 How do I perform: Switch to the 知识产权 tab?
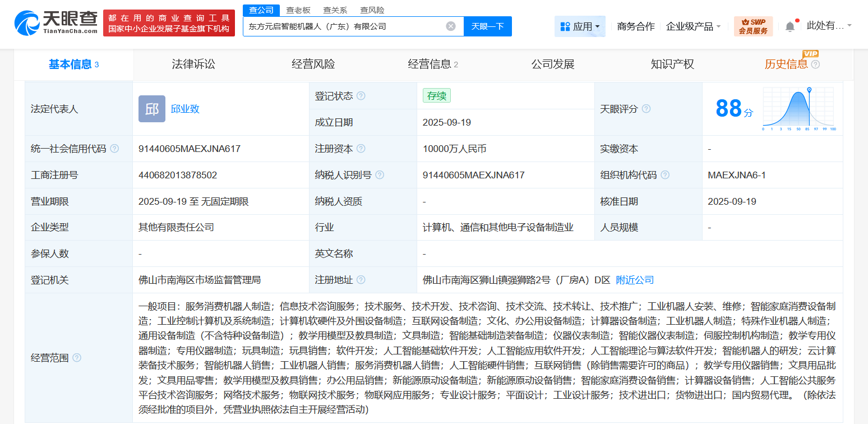pos(672,64)
